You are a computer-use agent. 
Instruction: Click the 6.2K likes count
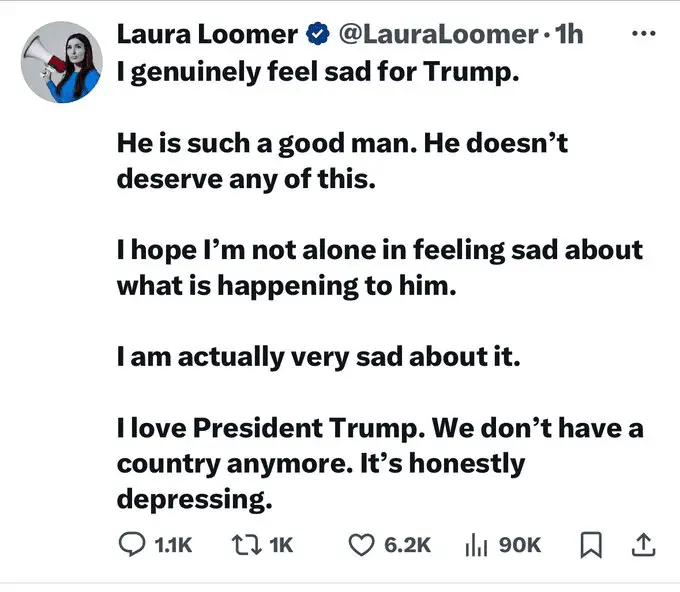[407, 544]
